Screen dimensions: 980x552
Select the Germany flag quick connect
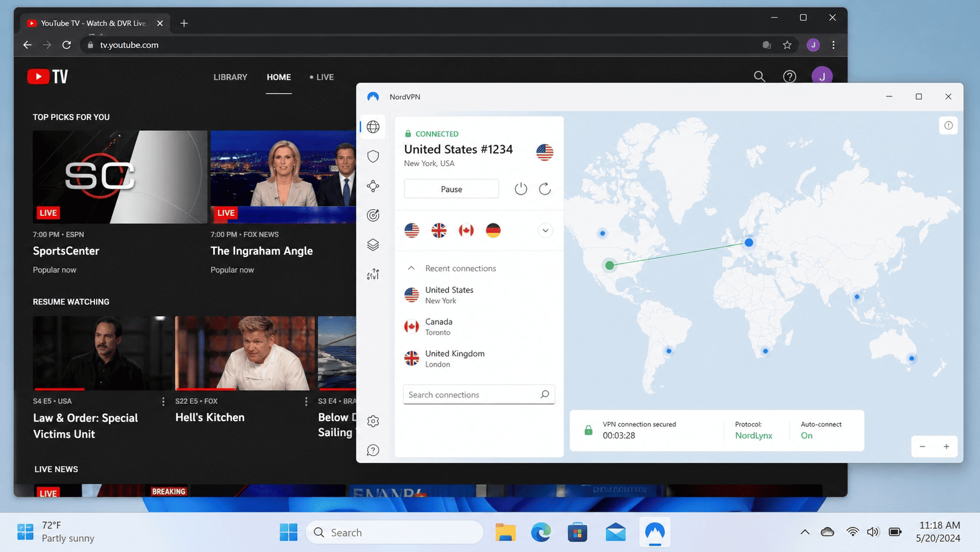pyautogui.click(x=494, y=231)
